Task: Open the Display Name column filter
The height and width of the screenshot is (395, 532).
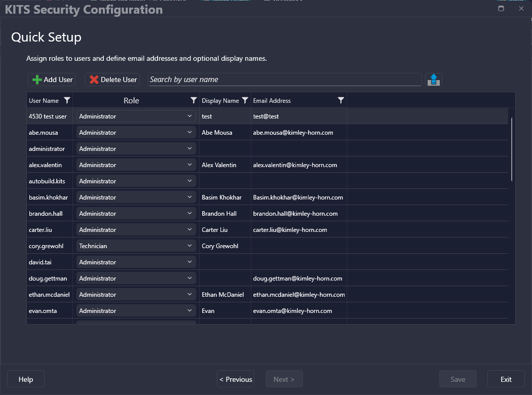Action: 245,101
